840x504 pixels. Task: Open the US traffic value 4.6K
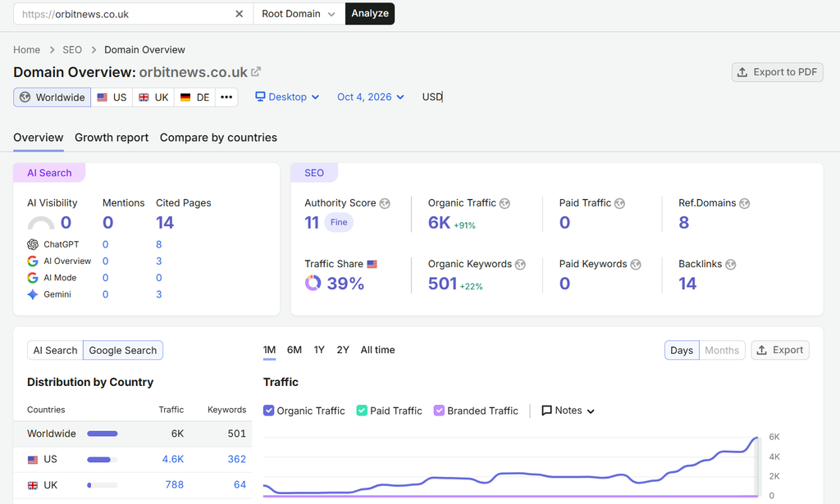tap(173, 459)
